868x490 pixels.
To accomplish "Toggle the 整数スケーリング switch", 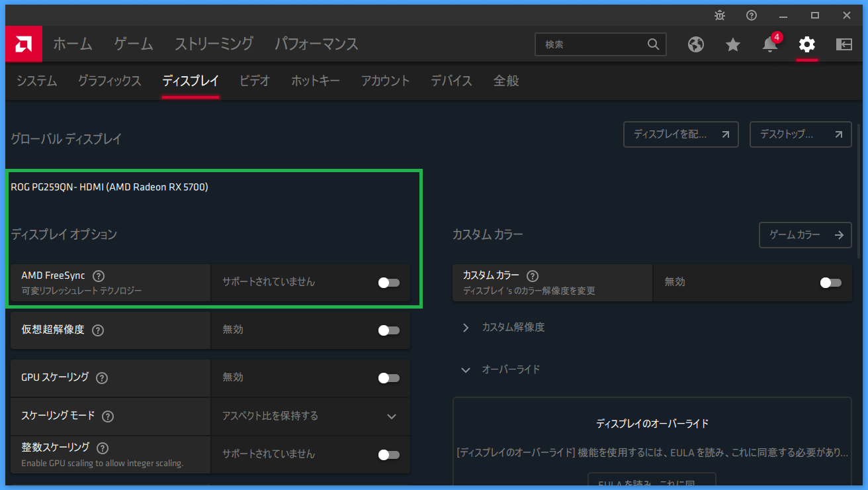I will (x=389, y=455).
